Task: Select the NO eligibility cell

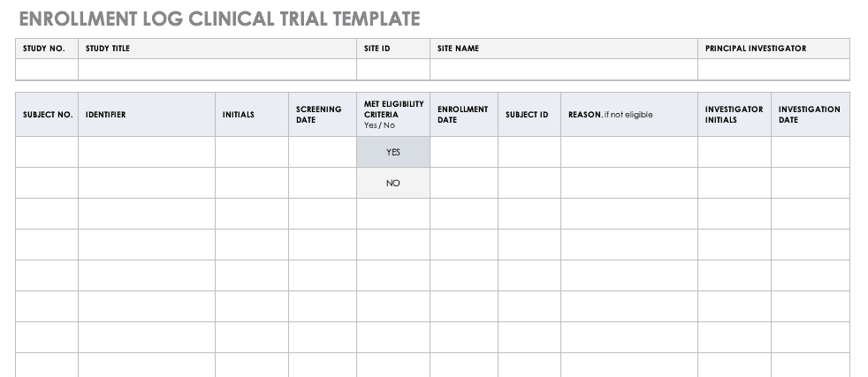Action: pyautogui.click(x=393, y=183)
